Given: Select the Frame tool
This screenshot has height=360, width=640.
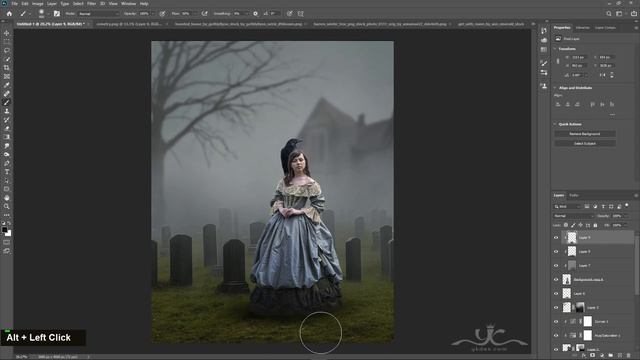Looking at the screenshot, I should point(7,76).
